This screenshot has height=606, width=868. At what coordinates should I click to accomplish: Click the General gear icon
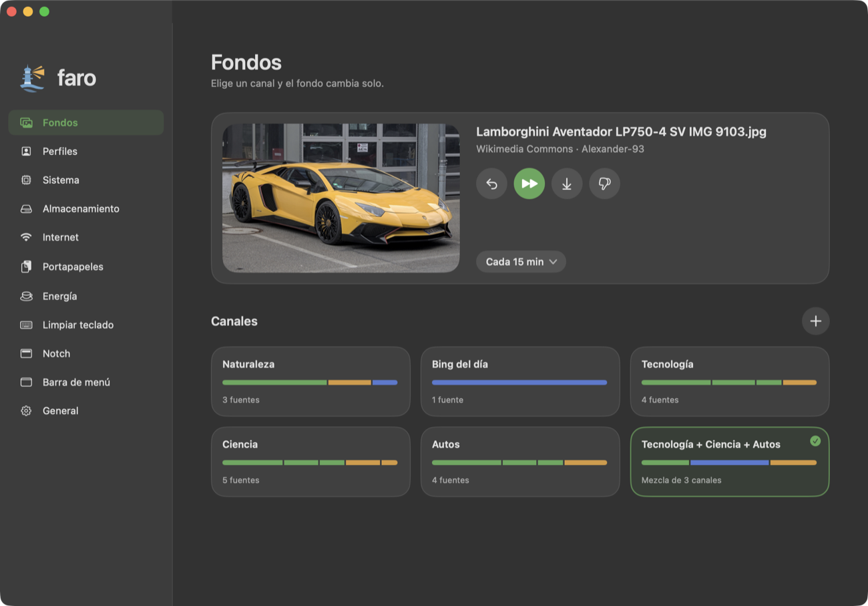26,411
